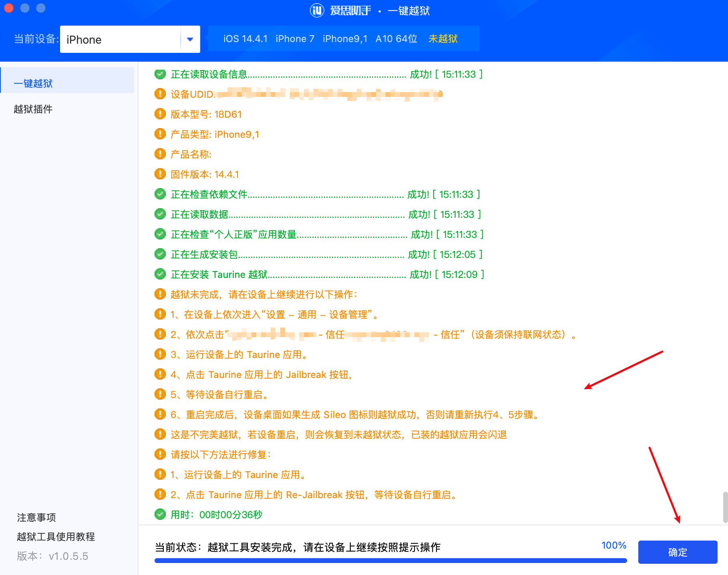Click the orange warning icon beside 设备UDID
This screenshot has width=728, height=575.
tap(160, 94)
